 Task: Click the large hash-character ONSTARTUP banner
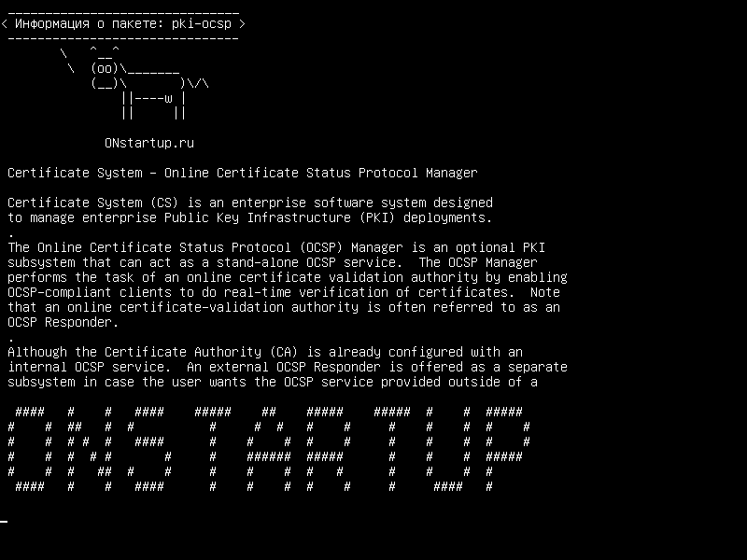coord(269,449)
